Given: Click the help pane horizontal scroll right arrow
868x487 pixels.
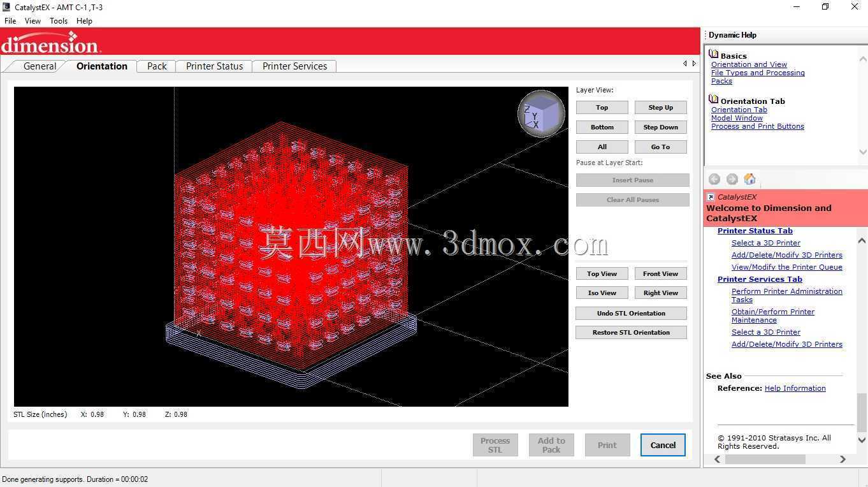Looking at the screenshot, I should pyautogui.click(x=843, y=459).
